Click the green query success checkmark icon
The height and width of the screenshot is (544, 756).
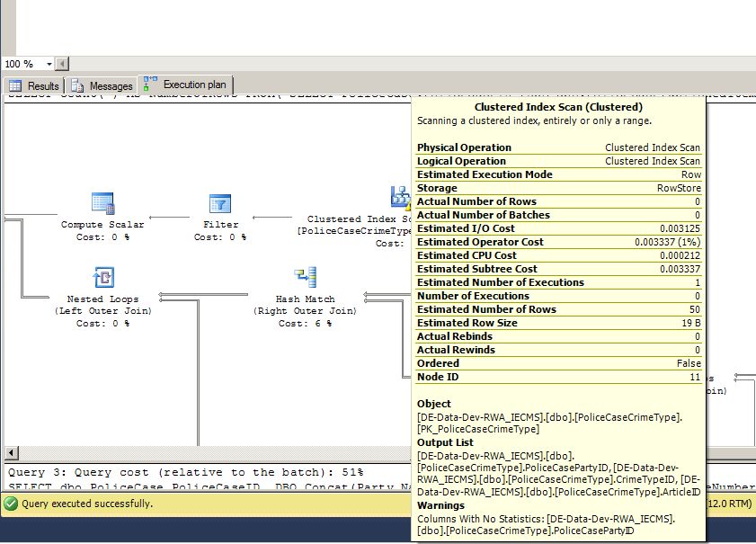(11, 504)
